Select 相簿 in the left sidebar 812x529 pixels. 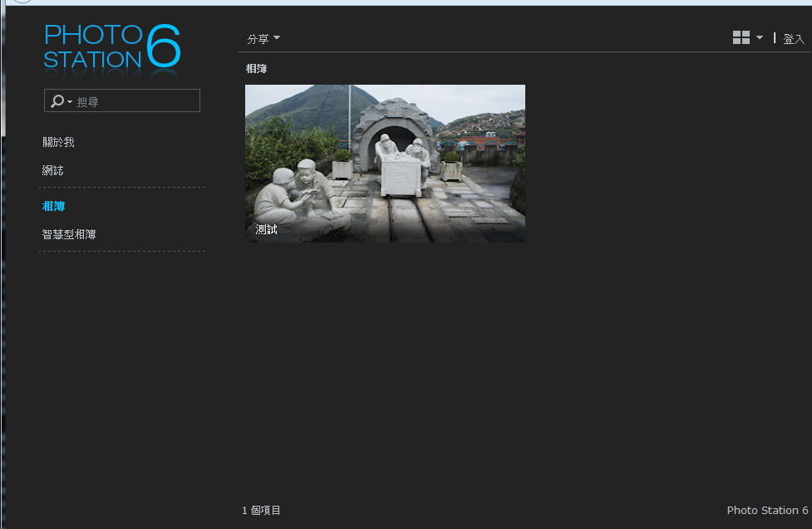pos(53,206)
